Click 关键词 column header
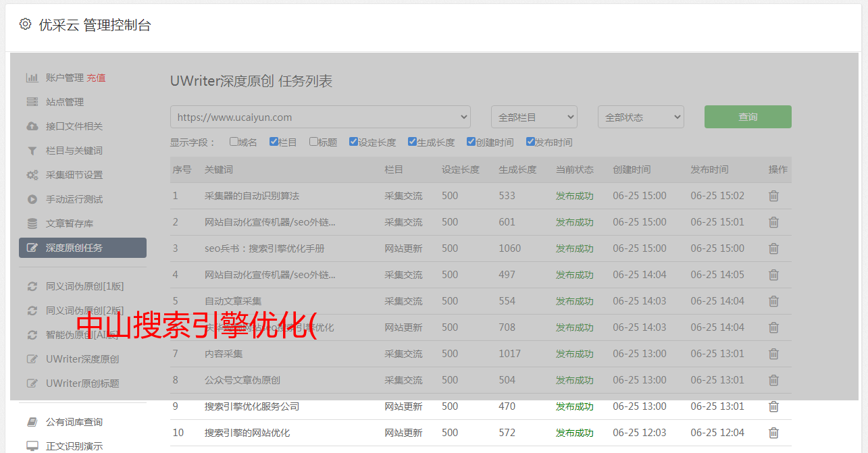 [x=219, y=169]
